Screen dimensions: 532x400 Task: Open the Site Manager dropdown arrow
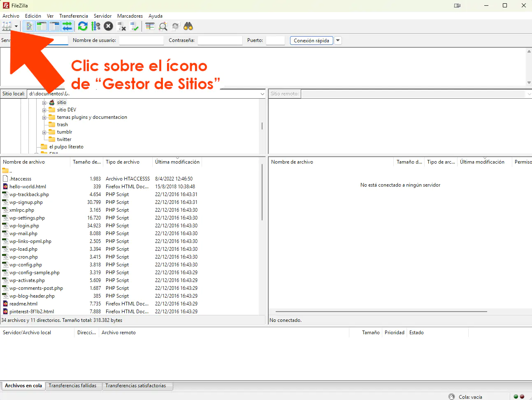(16, 25)
